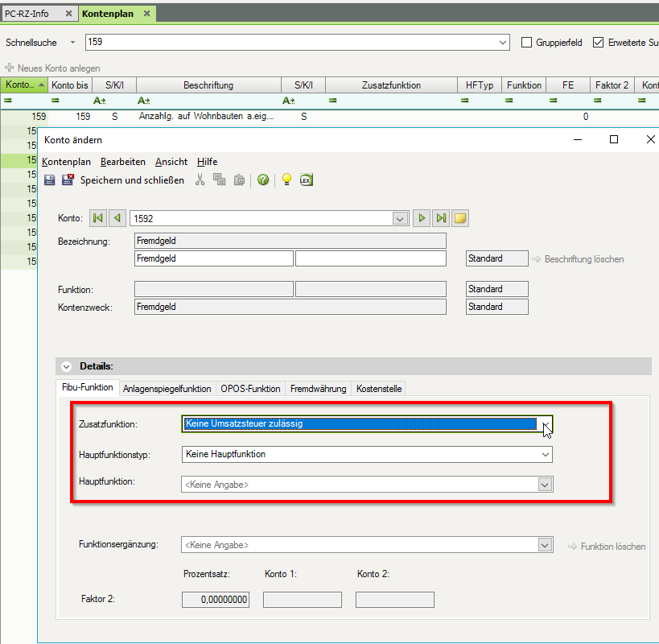Click the Beschriftung column header
The width and height of the screenshot is (659, 644).
[x=208, y=85]
